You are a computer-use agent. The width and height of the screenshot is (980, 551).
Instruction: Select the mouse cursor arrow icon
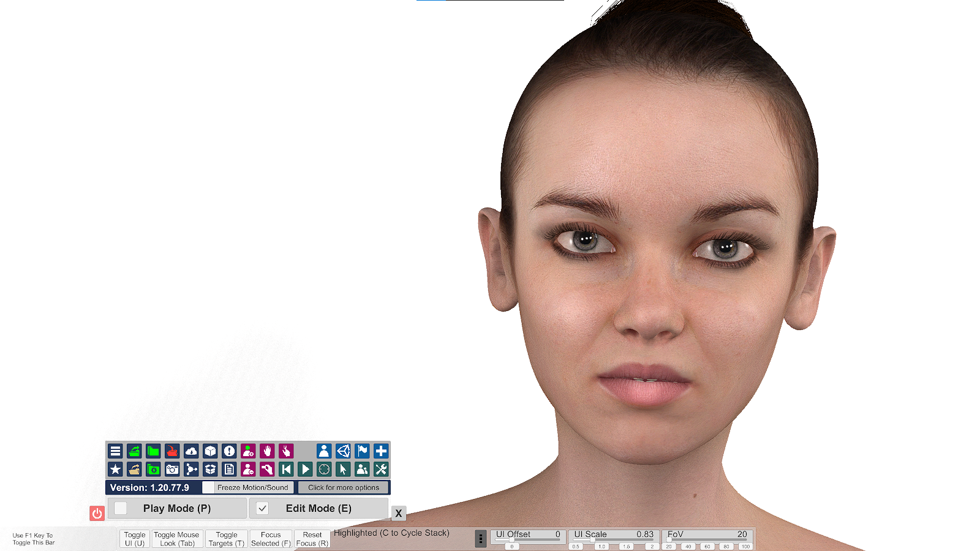[343, 470]
